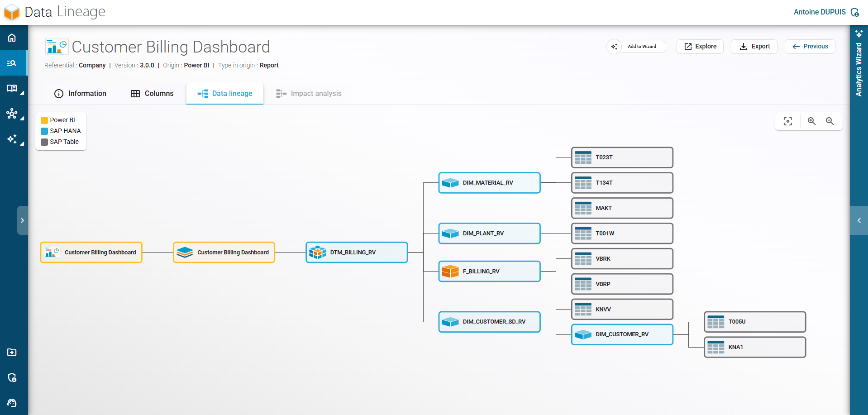
Task: Select the T005U table node
Action: tap(755, 322)
